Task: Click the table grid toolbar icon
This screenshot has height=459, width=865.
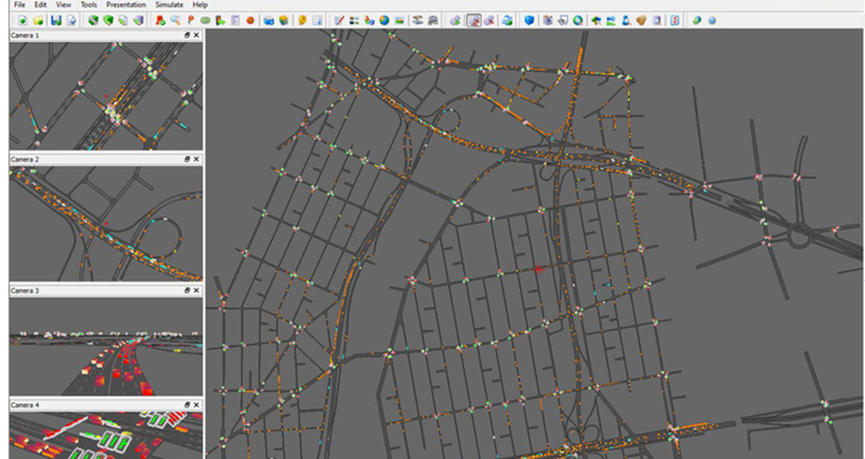Action: (317, 20)
